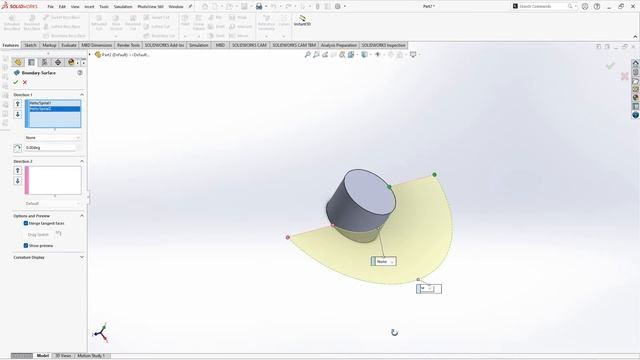The height and width of the screenshot is (360, 640).
Task: Move Direction 2 curve up arrow
Action: coord(18,170)
